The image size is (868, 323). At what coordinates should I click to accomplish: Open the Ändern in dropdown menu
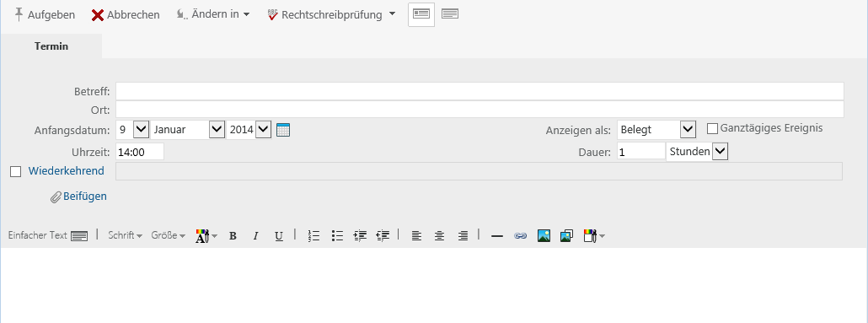pos(213,14)
